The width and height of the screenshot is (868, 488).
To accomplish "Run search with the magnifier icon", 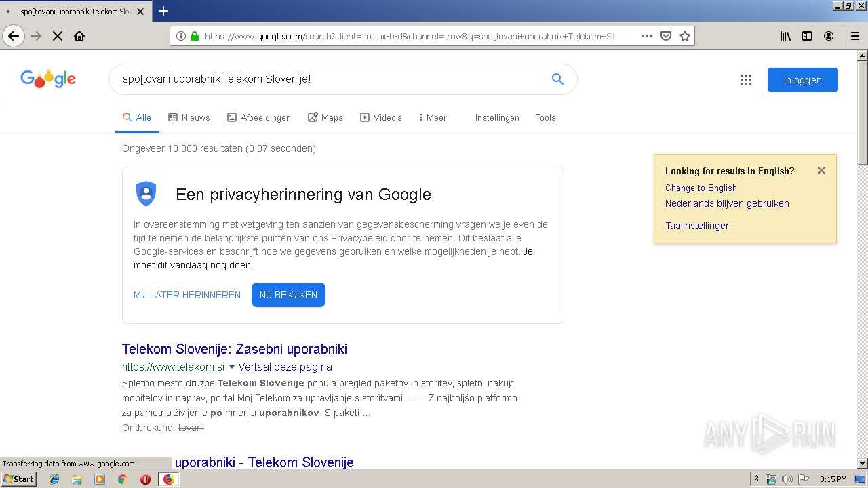I will (557, 79).
